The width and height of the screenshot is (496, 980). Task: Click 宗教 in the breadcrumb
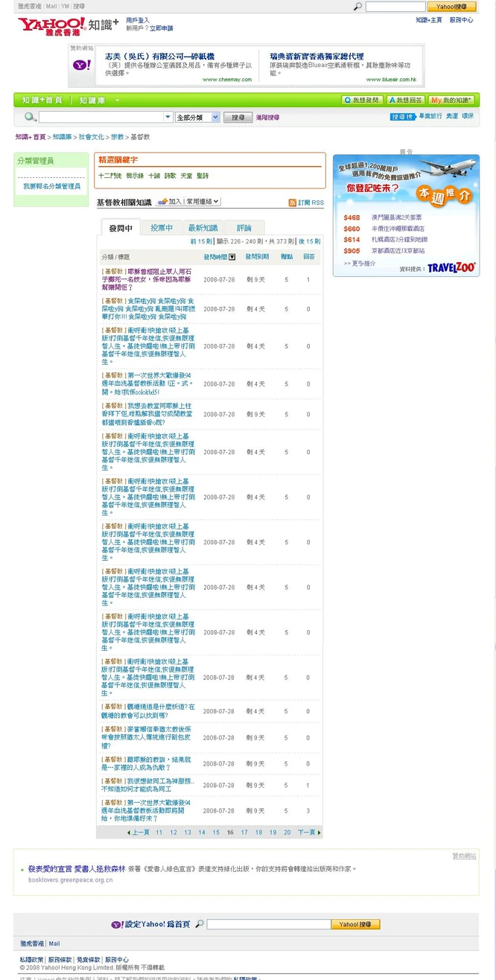coord(118,137)
